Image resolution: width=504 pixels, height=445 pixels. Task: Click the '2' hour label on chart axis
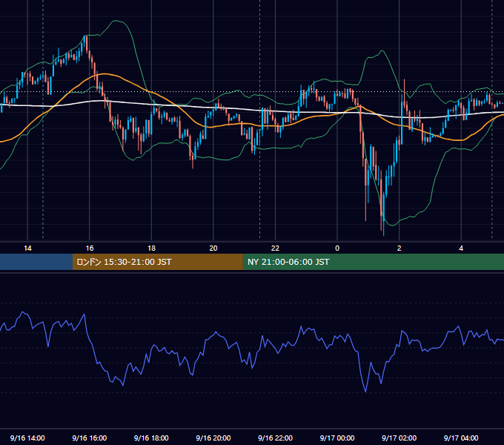399,248
